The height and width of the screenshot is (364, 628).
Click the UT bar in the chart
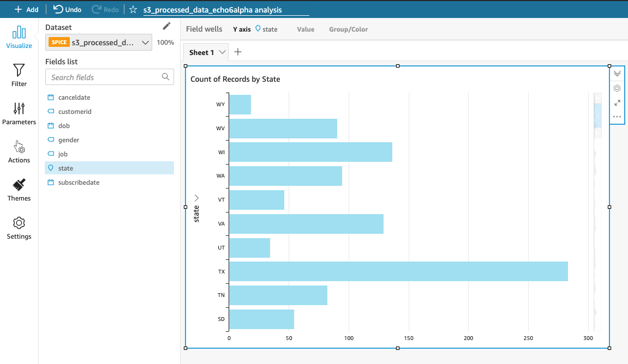point(249,247)
